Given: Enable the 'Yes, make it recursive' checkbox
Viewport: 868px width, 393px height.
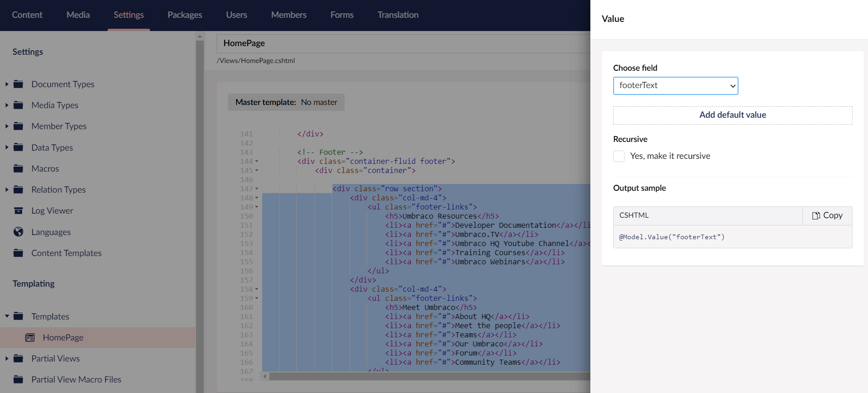Looking at the screenshot, I should click(619, 156).
